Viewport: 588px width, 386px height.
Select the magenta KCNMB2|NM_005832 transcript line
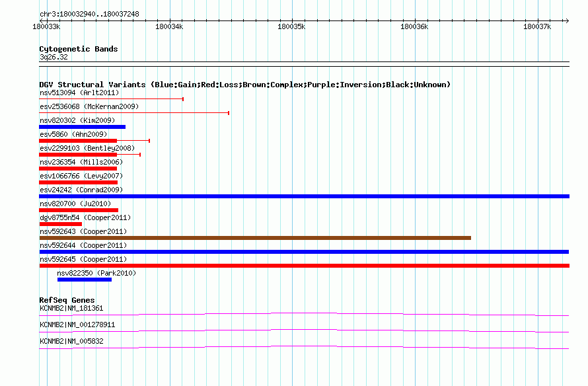[x=304, y=347]
